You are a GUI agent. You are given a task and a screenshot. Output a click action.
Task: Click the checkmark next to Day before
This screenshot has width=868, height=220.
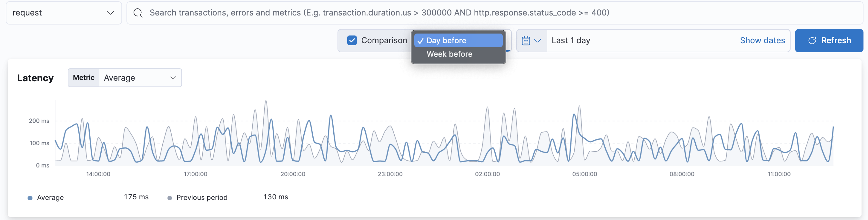coord(420,41)
